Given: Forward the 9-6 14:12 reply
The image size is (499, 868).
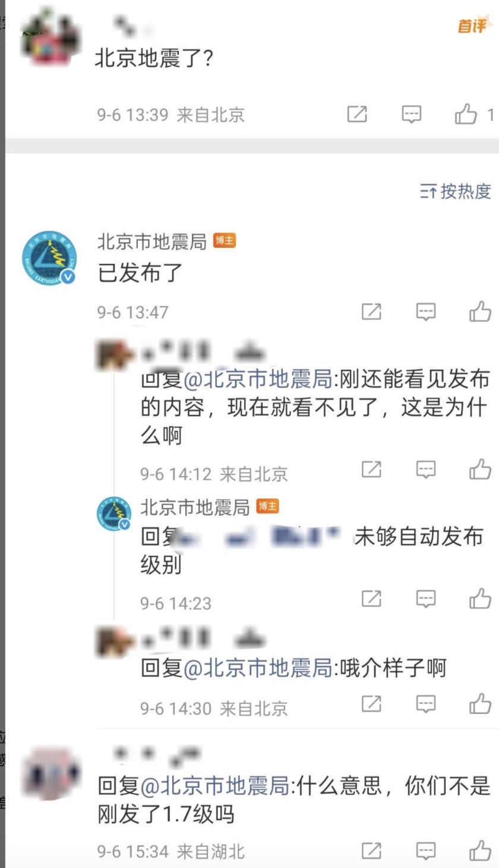Looking at the screenshot, I should (x=371, y=470).
